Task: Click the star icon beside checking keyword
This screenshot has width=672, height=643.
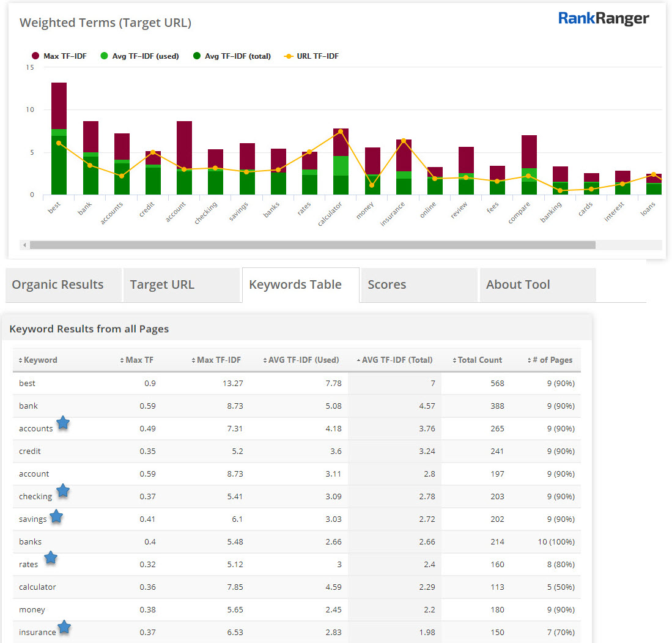Action: (62, 491)
